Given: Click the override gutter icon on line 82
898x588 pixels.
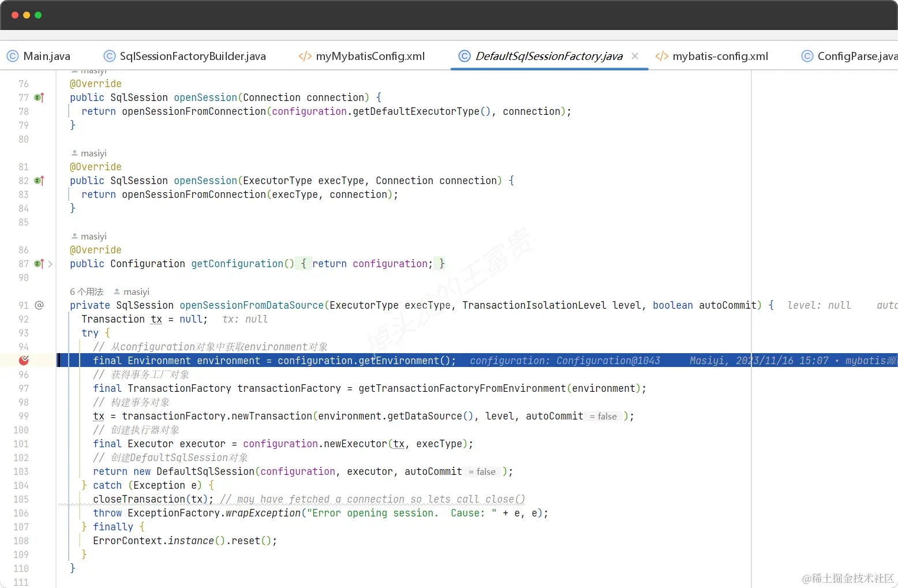Looking at the screenshot, I should click(39, 181).
